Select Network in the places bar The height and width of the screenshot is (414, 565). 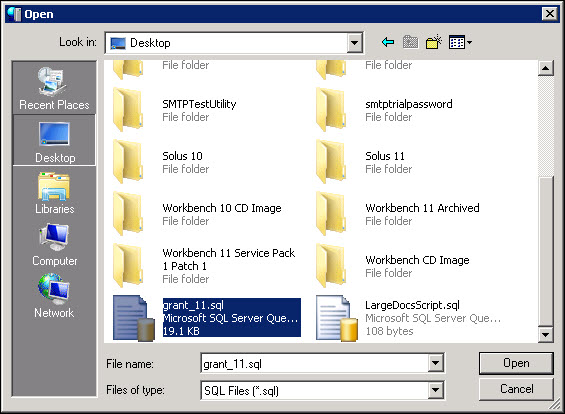coord(54,296)
